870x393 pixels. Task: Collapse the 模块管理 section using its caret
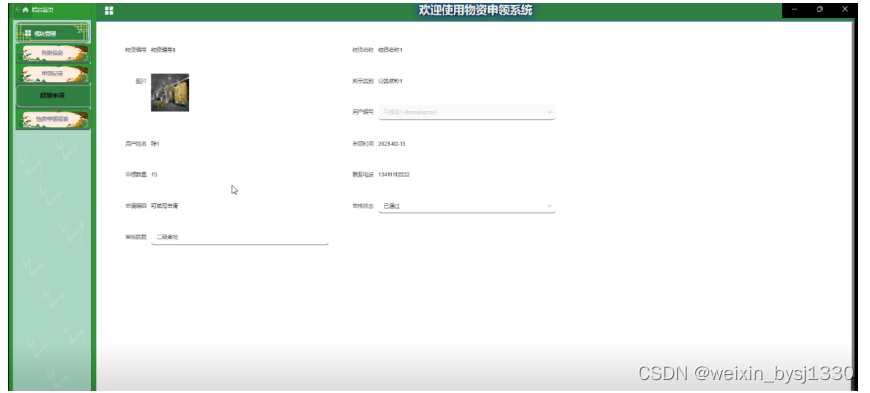click(x=80, y=33)
